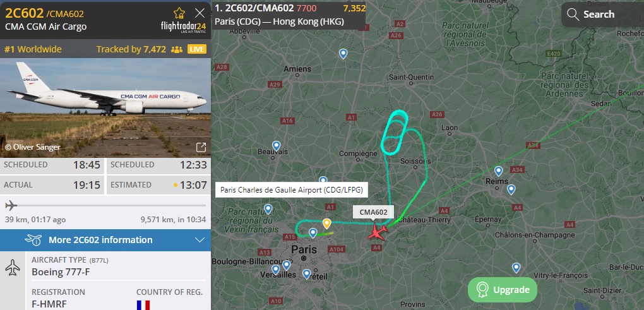Click the Search input field
644x310 pixels.
[x=602, y=15]
